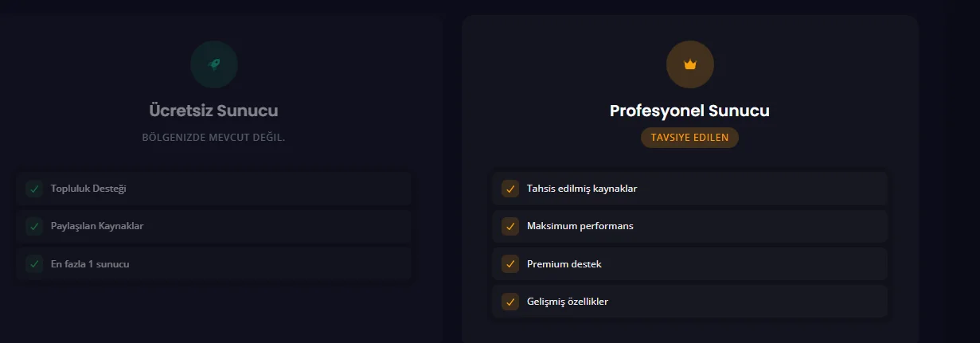Viewport: 980px width, 343px height.
Task: Click the BÖLGENIZDE MEVCUT DEĞIL notice
Action: pyautogui.click(x=213, y=137)
